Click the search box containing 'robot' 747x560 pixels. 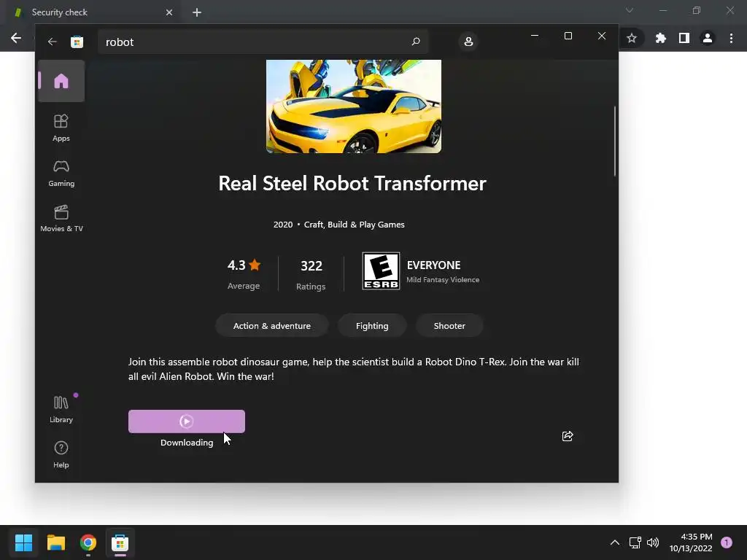(263, 42)
